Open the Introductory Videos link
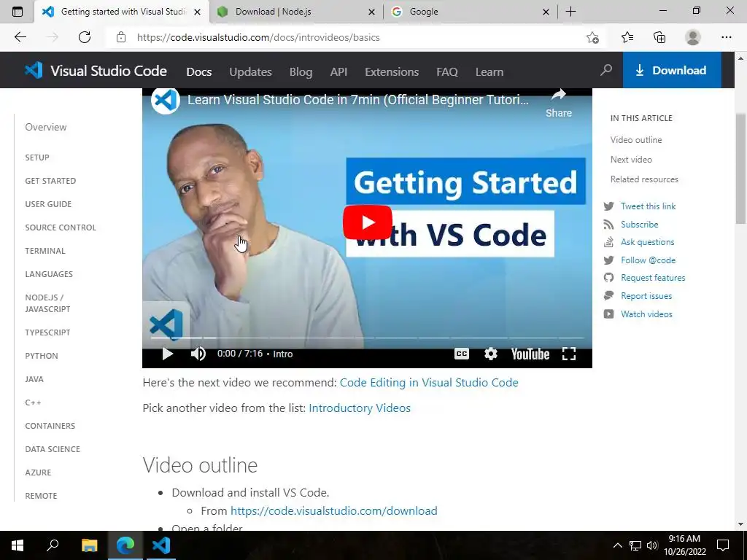The image size is (747, 560). point(360,408)
